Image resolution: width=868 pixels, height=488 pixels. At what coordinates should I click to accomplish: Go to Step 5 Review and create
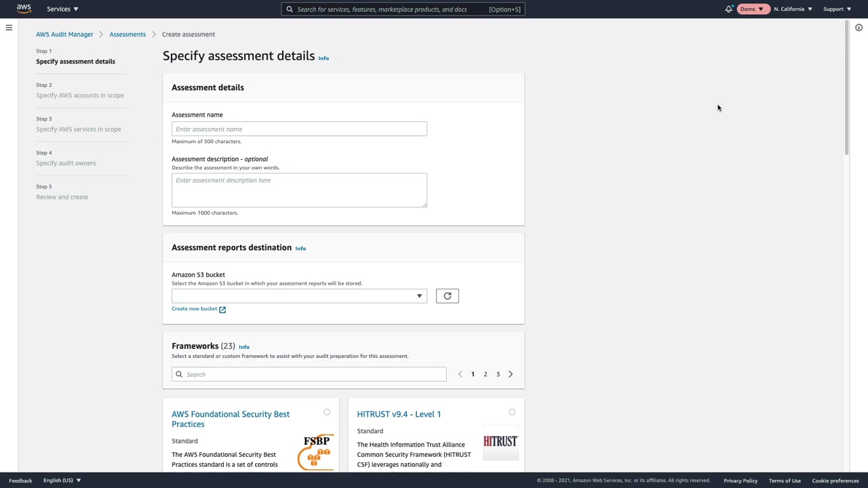coord(62,197)
